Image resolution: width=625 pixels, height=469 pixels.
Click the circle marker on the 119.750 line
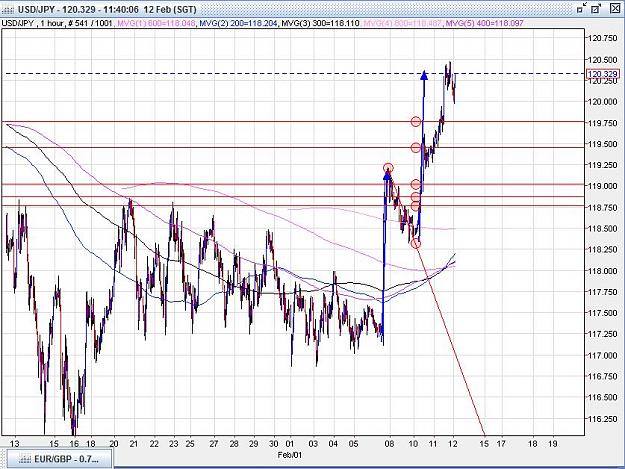point(416,122)
